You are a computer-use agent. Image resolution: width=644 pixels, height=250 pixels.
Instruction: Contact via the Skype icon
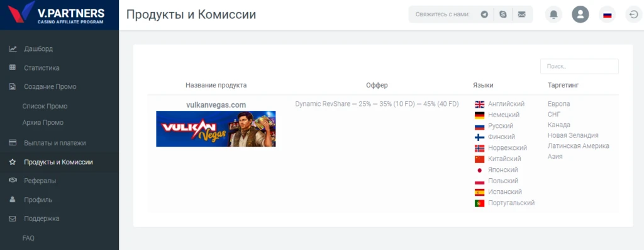coord(503,14)
